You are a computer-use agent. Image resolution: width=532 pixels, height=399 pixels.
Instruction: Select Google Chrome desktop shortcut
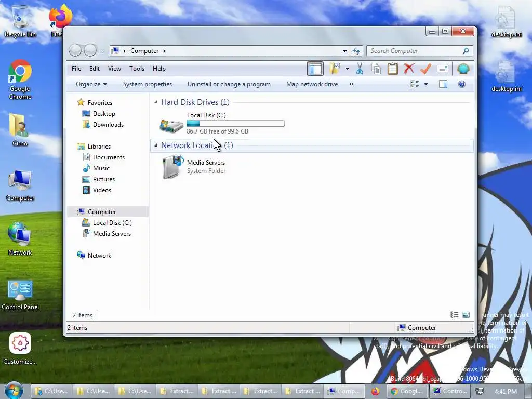point(20,79)
